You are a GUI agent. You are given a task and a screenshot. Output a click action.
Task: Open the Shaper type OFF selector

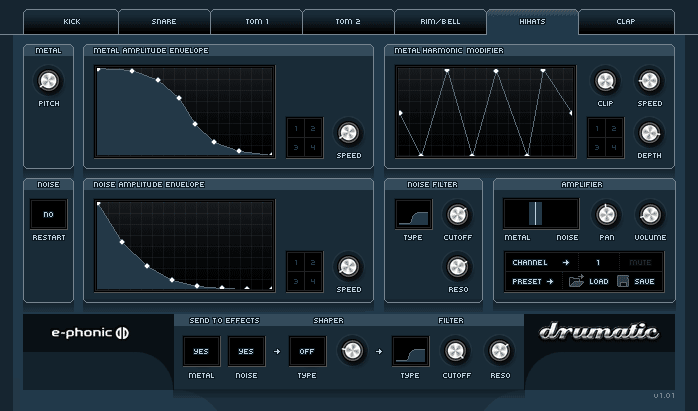coord(307,351)
